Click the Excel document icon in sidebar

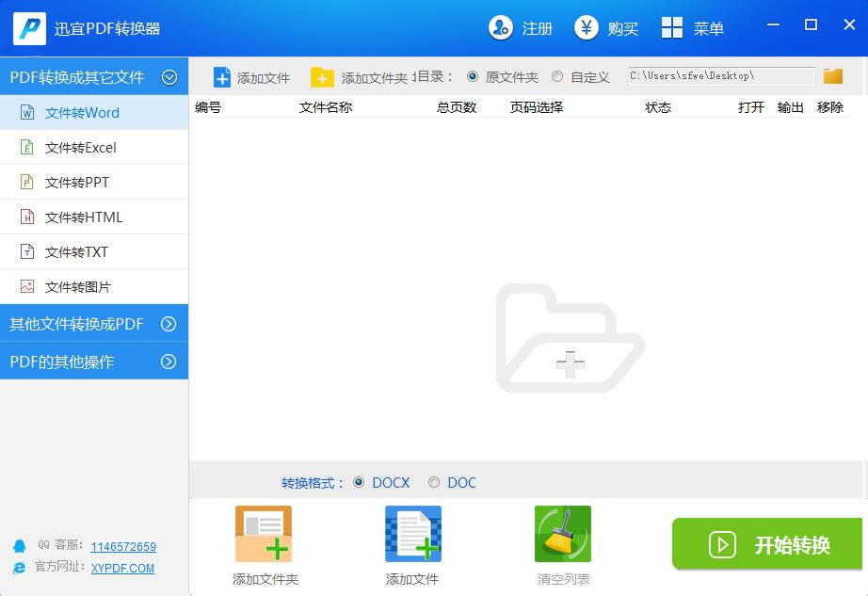click(x=27, y=147)
